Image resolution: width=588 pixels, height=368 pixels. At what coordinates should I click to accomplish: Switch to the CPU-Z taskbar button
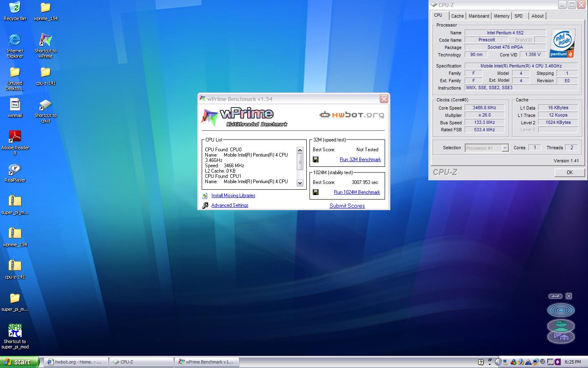tap(141, 362)
